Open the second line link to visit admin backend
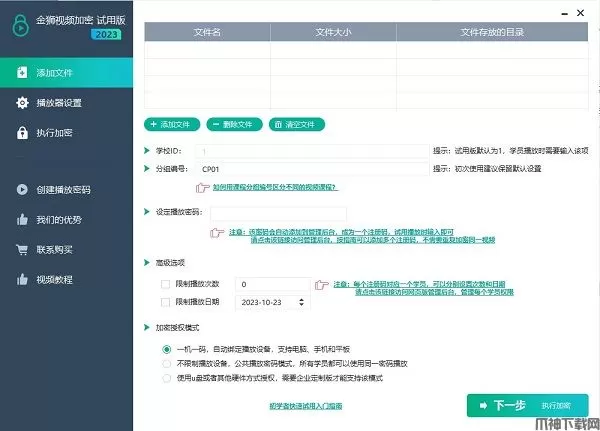This screenshot has height=431, width=600. pos(373,240)
